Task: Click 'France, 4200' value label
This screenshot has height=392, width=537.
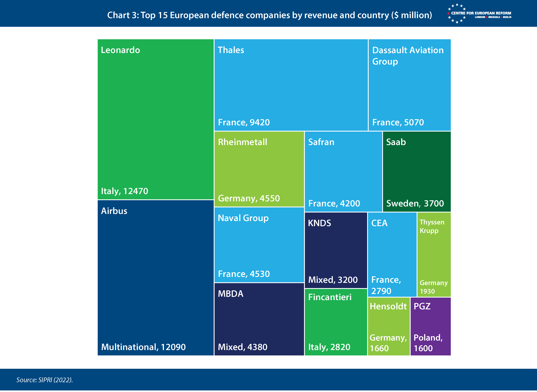Action: click(334, 204)
